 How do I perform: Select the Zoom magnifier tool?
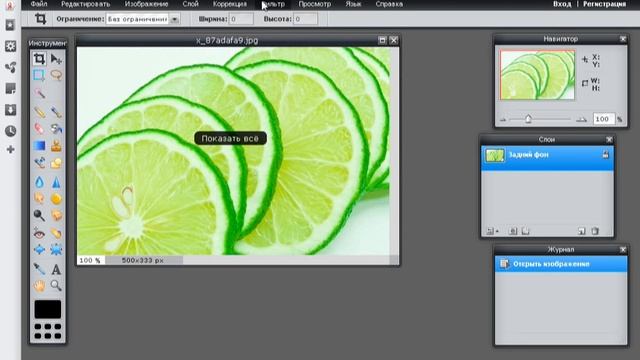pyautogui.click(x=56, y=285)
